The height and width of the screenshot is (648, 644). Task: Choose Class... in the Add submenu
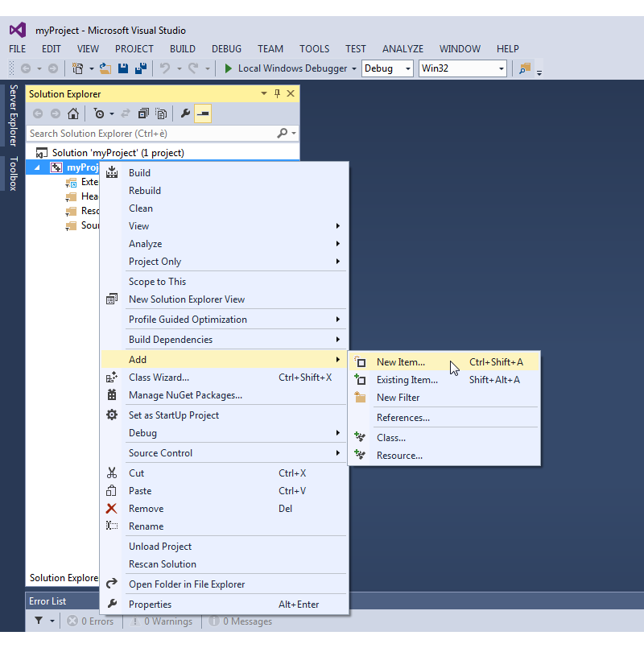444,438
